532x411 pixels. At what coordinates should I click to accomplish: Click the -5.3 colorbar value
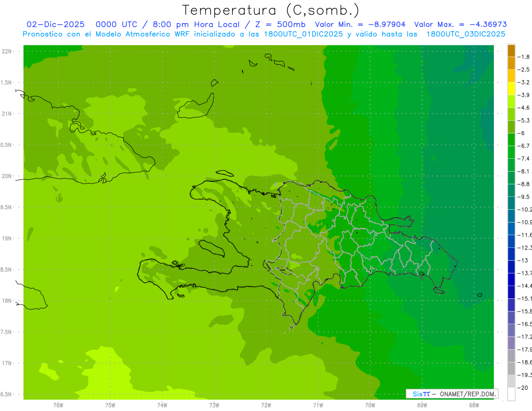tap(524, 121)
